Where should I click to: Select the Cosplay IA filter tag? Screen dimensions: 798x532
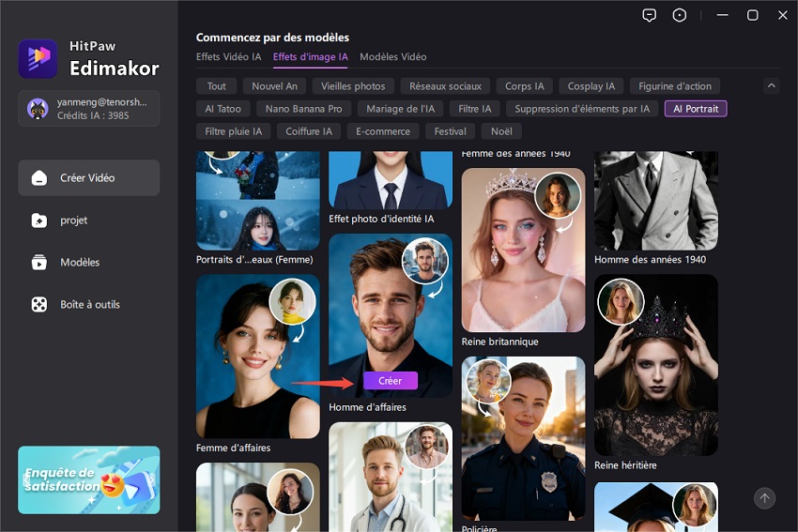point(591,86)
